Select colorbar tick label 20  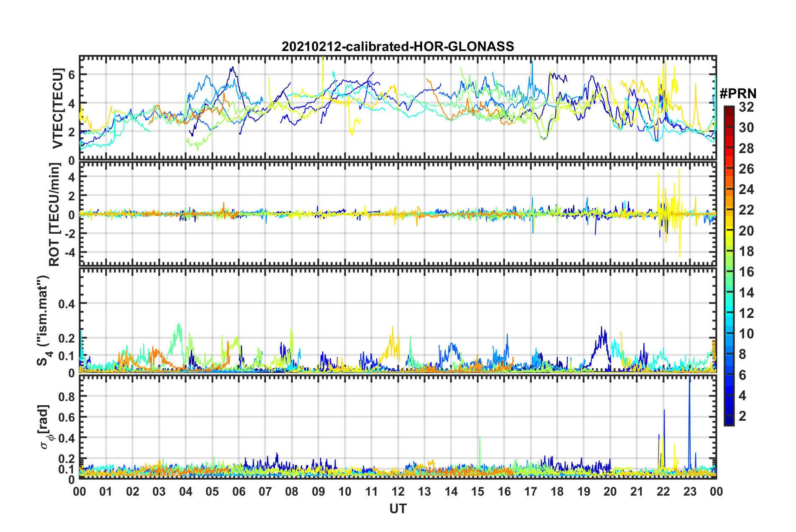pyautogui.click(x=746, y=231)
